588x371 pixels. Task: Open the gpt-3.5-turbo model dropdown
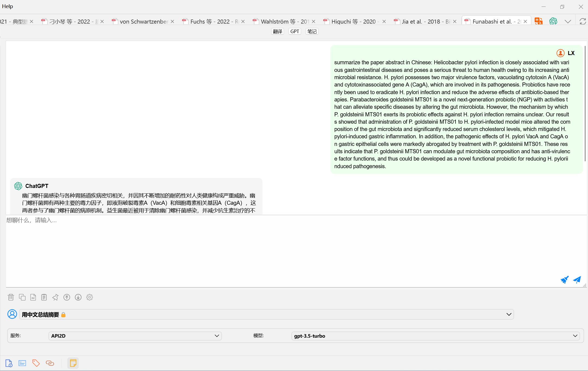pyautogui.click(x=435, y=336)
